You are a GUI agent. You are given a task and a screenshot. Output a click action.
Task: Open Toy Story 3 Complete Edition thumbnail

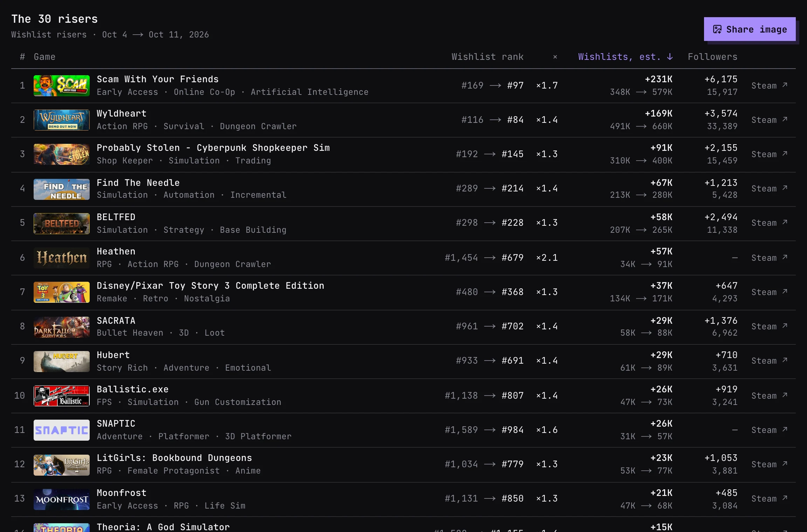62,292
